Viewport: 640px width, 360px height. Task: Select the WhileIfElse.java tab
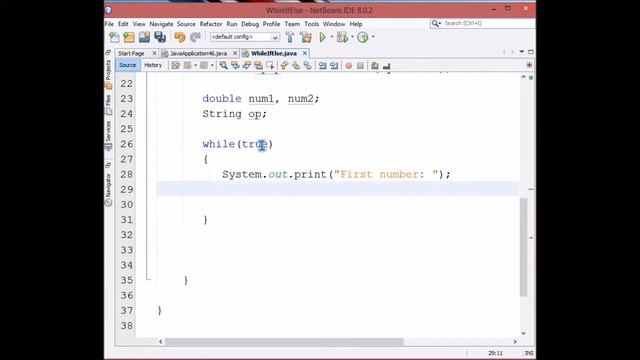[x=274, y=53]
